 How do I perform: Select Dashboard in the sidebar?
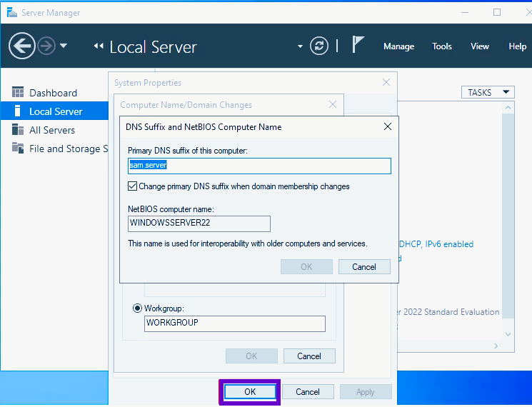click(54, 93)
